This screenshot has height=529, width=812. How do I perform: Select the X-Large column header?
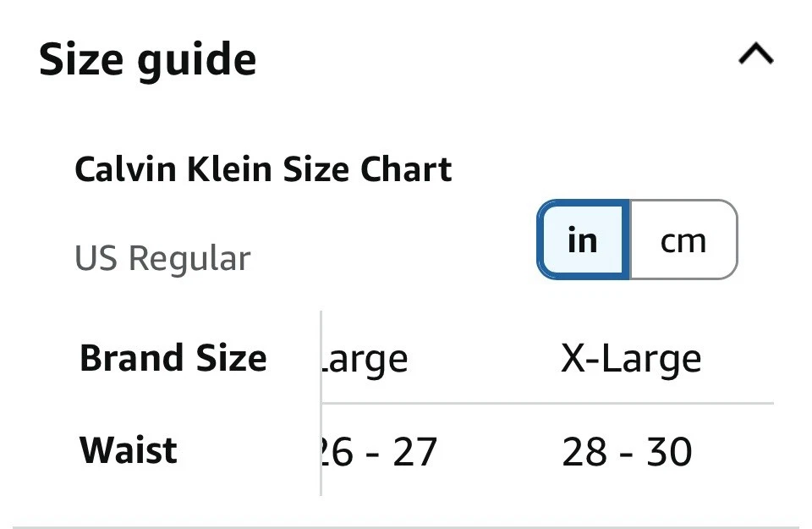click(633, 357)
